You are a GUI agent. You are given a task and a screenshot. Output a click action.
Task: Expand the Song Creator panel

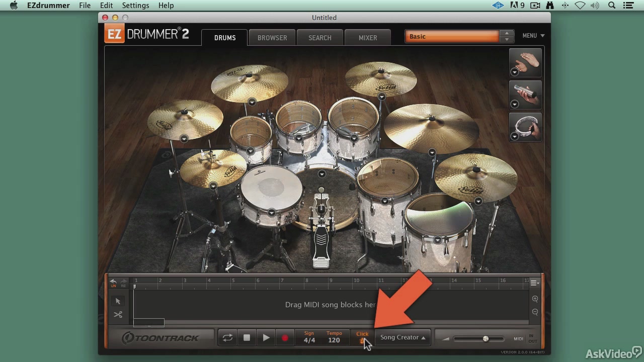403,337
